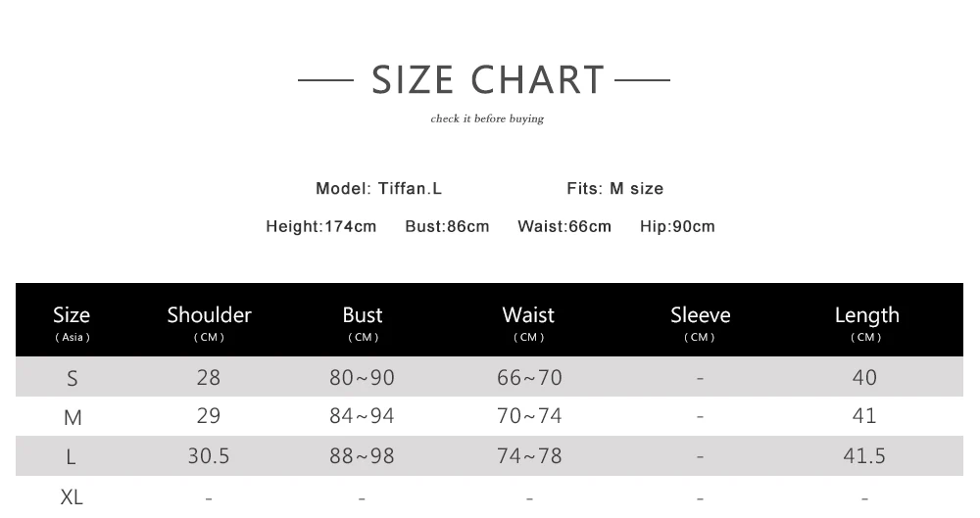Click the Fits: M size label
The width and height of the screenshot is (980, 518).
point(615,189)
